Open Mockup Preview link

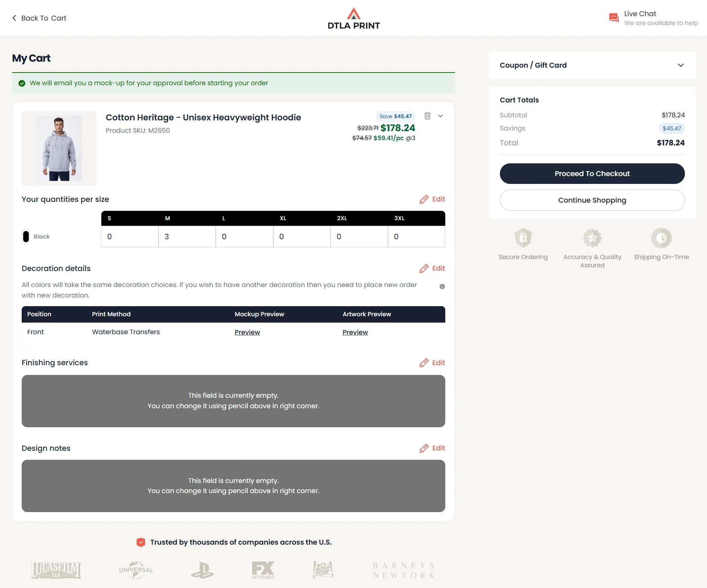(247, 332)
